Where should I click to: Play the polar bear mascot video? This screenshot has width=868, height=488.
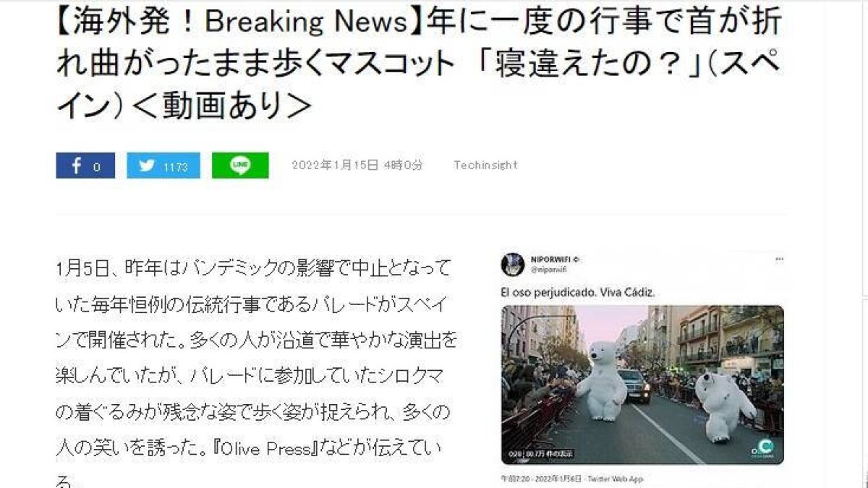[x=642, y=384]
